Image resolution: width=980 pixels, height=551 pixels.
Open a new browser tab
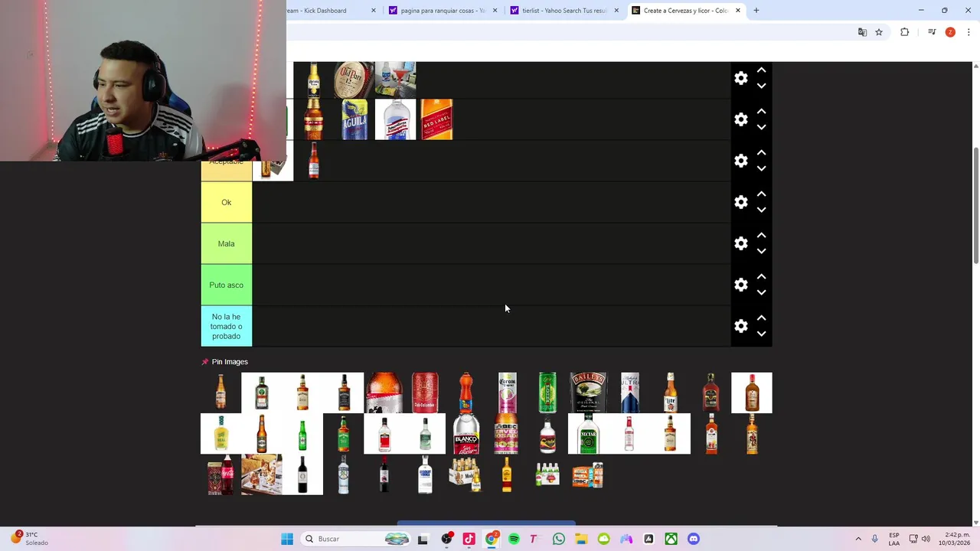tap(756, 11)
